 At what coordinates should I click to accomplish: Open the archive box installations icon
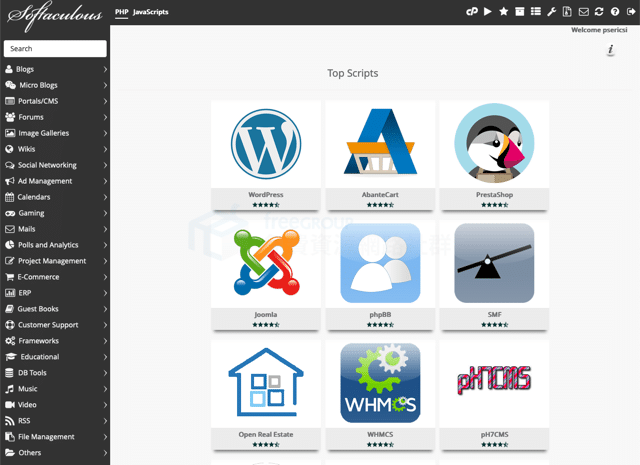coord(520,11)
